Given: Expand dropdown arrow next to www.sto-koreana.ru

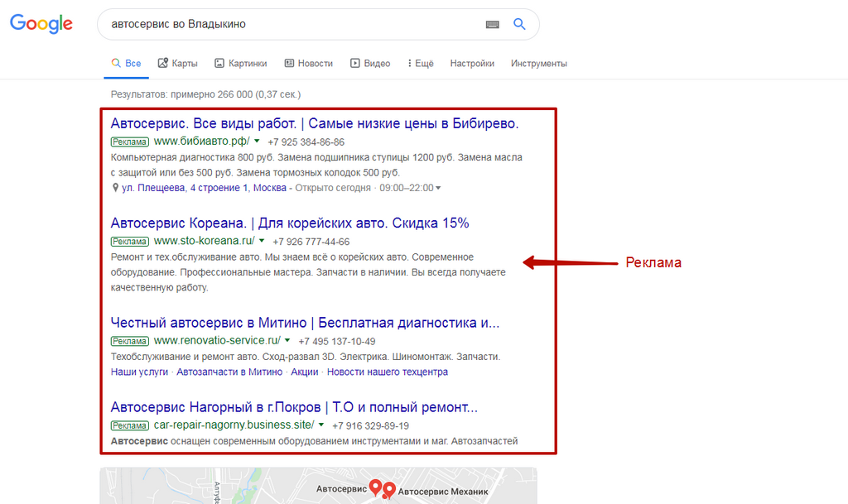Looking at the screenshot, I should [x=262, y=240].
